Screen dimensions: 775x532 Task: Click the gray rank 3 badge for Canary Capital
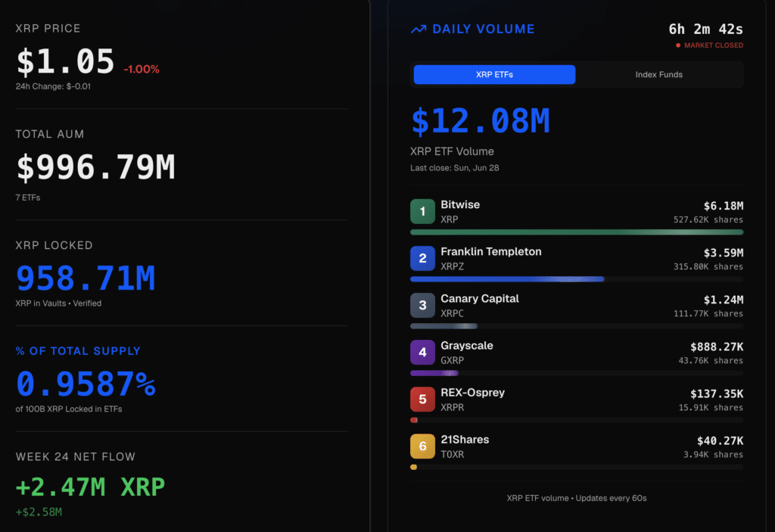[x=422, y=306]
